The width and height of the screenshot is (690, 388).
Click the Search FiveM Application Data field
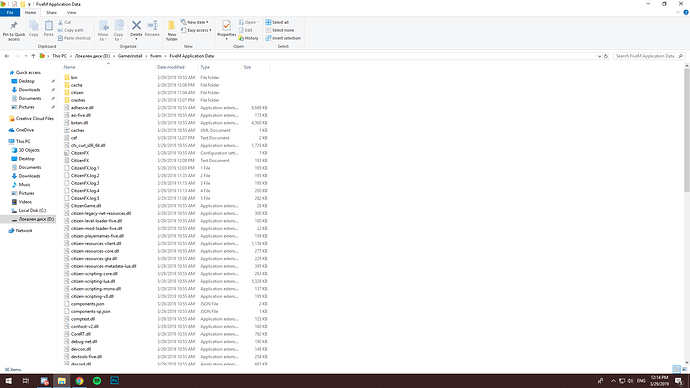[646, 56]
